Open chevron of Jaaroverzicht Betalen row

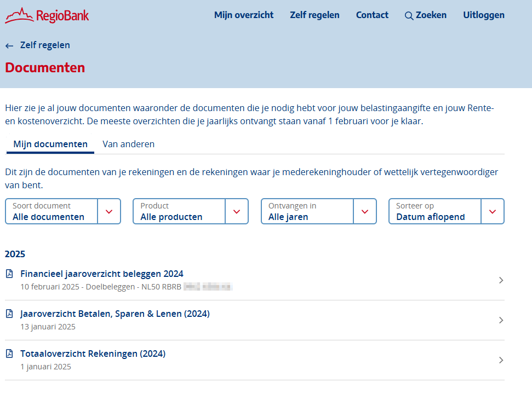pyautogui.click(x=501, y=320)
